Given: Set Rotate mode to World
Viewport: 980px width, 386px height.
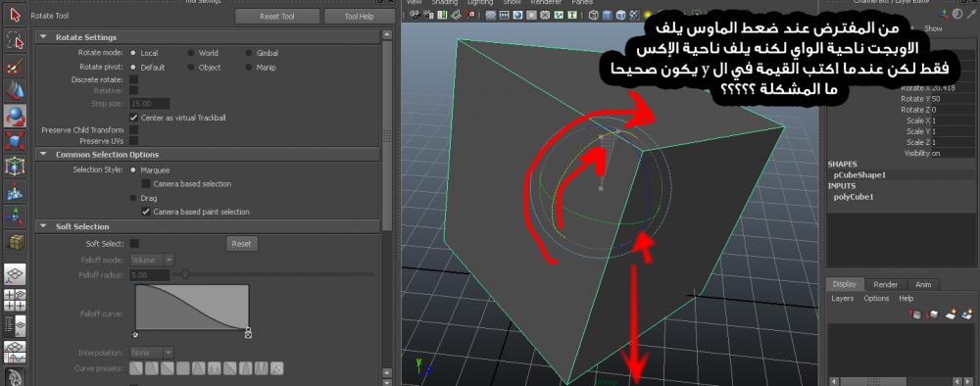Looking at the screenshot, I should click(204, 53).
